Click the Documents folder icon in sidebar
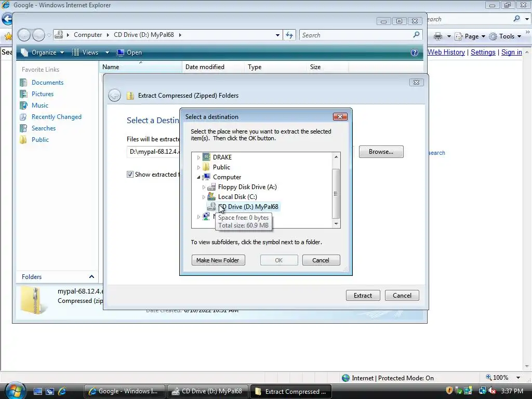The height and width of the screenshot is (399, 532). (x=23, y=83)
